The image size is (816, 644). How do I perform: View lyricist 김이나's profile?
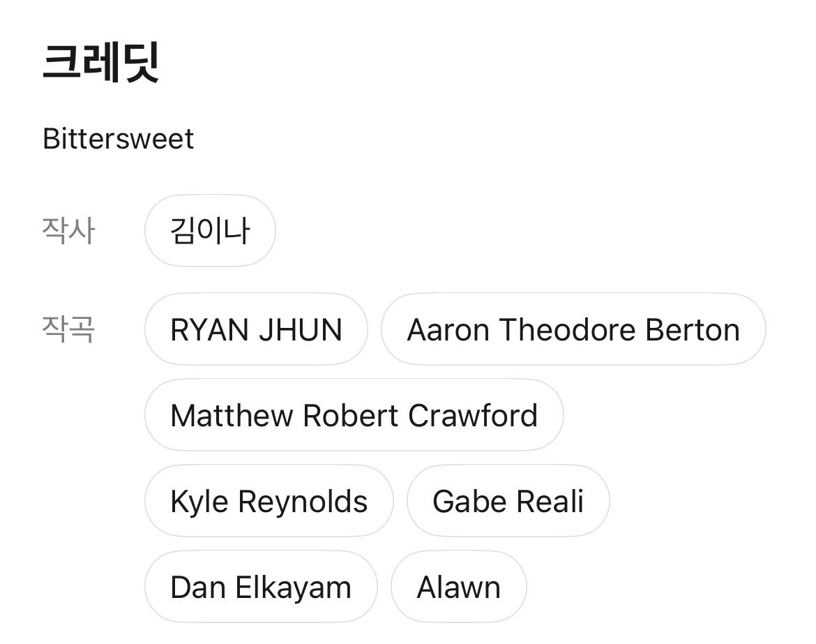click(x=210, y=230)
